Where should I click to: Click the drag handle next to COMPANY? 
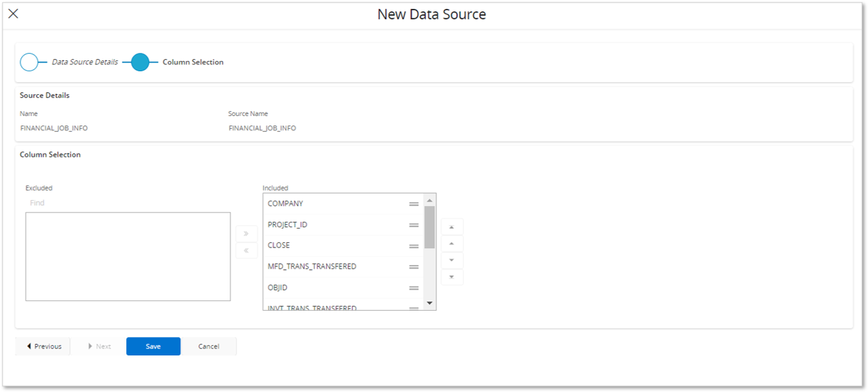point(413,203)
